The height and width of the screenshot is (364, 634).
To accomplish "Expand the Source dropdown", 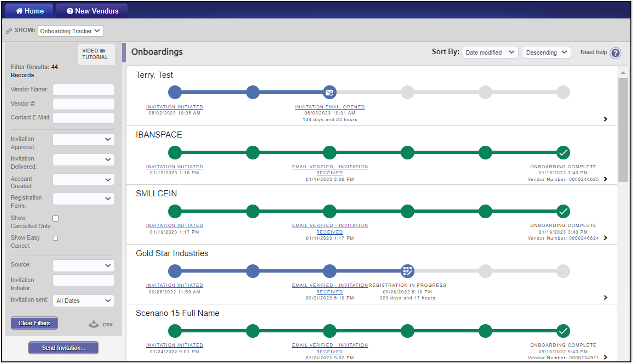I will click(x=83, y=266).
